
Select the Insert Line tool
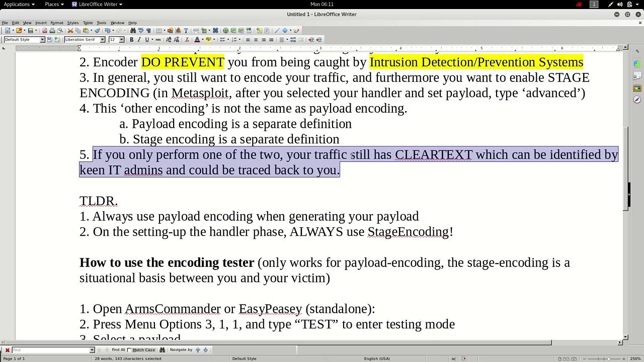277,31
